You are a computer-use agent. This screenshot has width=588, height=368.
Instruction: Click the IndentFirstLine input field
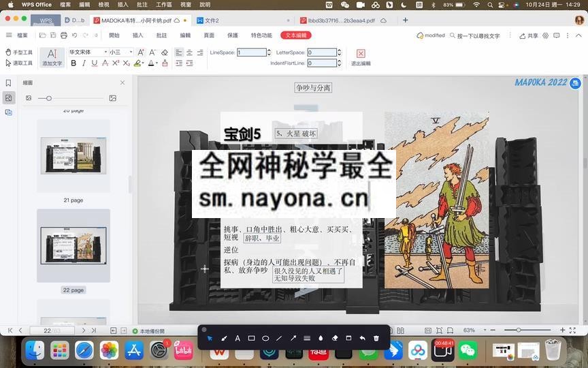322,63
